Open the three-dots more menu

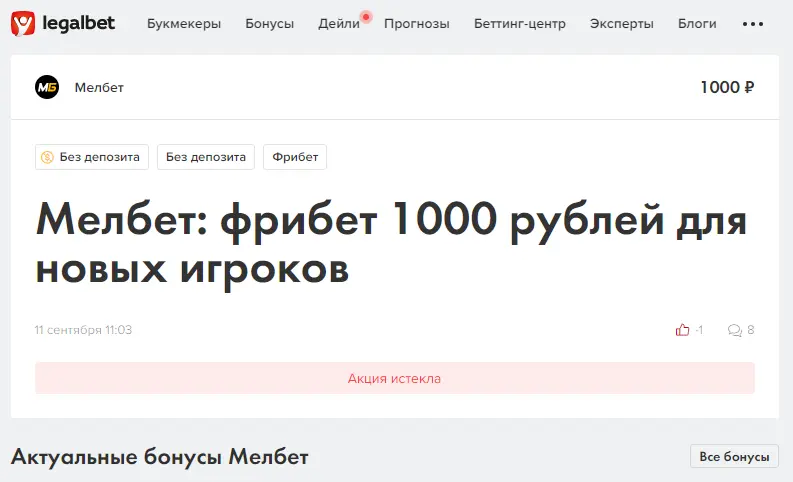pos(753,24)
